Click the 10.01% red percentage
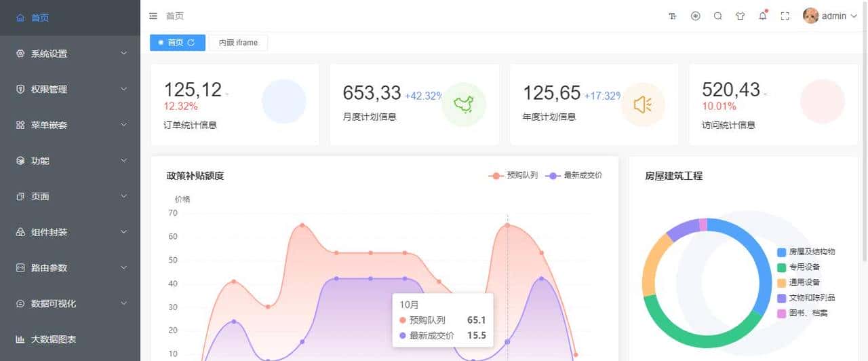 coord(719,107)
